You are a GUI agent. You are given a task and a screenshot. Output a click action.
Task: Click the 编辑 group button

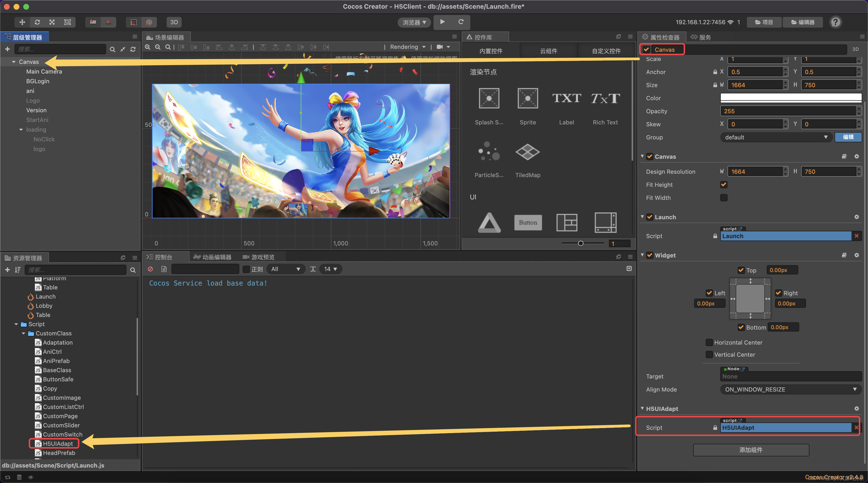(x=848, y=137)
